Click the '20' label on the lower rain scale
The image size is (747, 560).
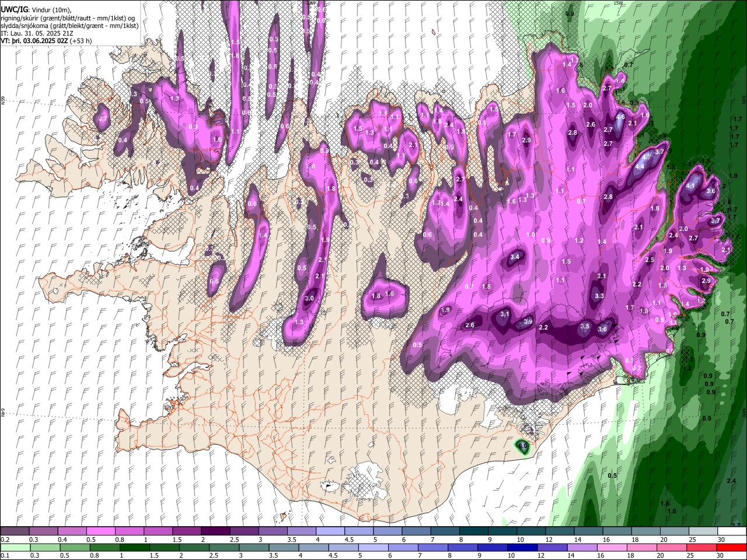(x=662, y=556)
